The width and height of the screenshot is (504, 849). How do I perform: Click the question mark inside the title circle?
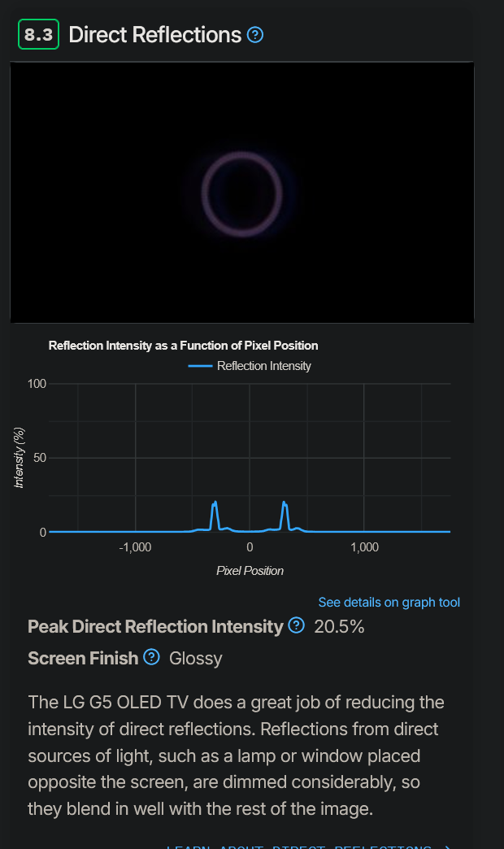pos(255,35)
